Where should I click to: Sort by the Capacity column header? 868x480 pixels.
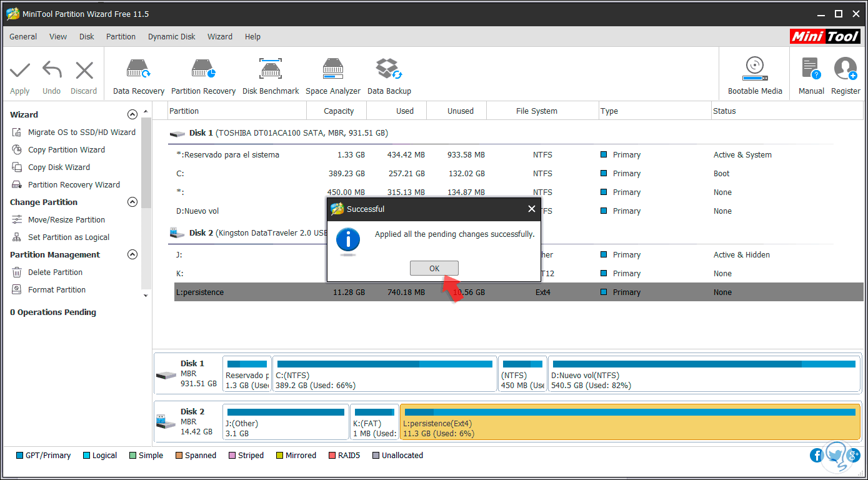pos(336,111)
